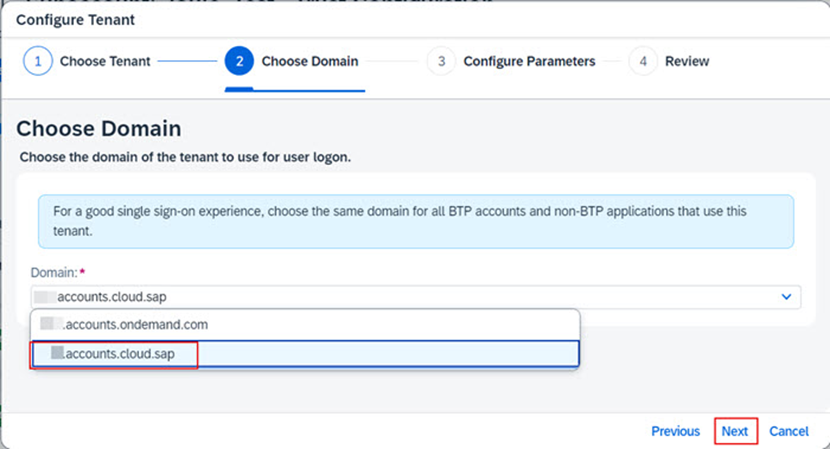Click into the Domain combo box field
Viewport: 830px width, 449px height.
click(x=400, y=297)
